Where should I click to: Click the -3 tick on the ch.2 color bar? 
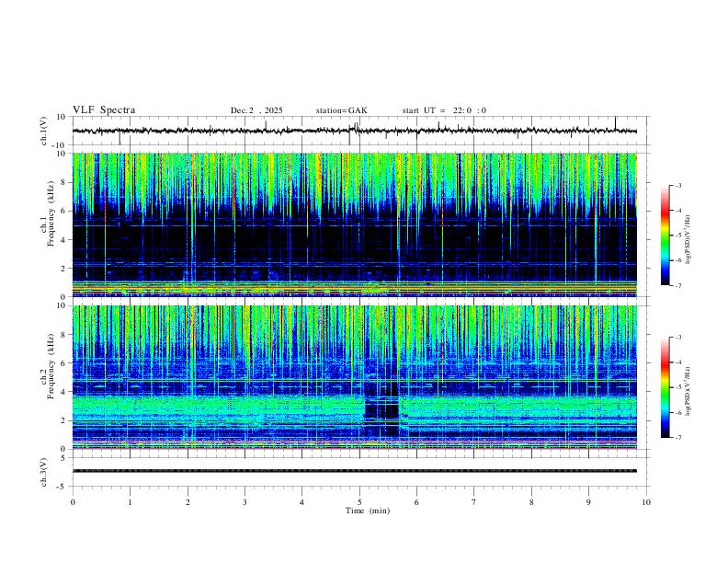point(677,338)
